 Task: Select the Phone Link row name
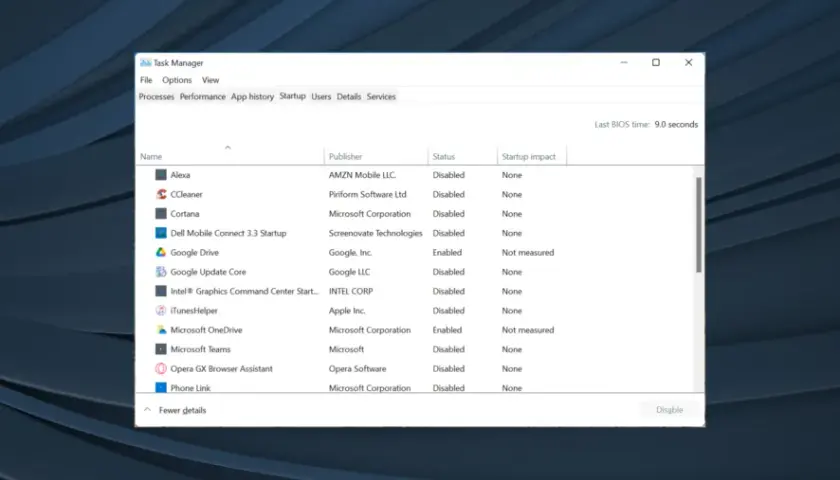(x=190, y=387)
